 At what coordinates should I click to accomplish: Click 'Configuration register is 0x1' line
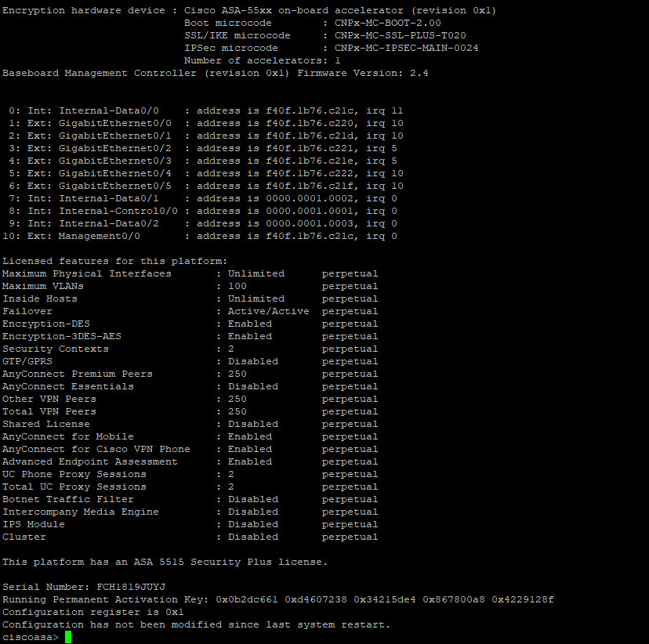pyautogui.click(x=93, y=612)
